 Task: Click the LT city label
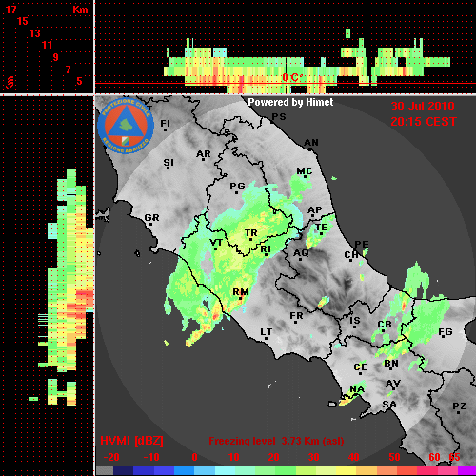point(267,332)
